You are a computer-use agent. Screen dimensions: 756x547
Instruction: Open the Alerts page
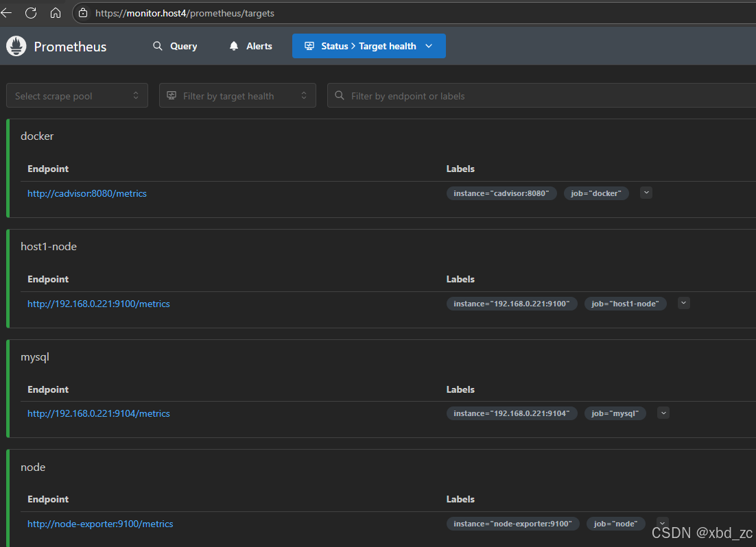pyautogui.click(x=250, y=46)
